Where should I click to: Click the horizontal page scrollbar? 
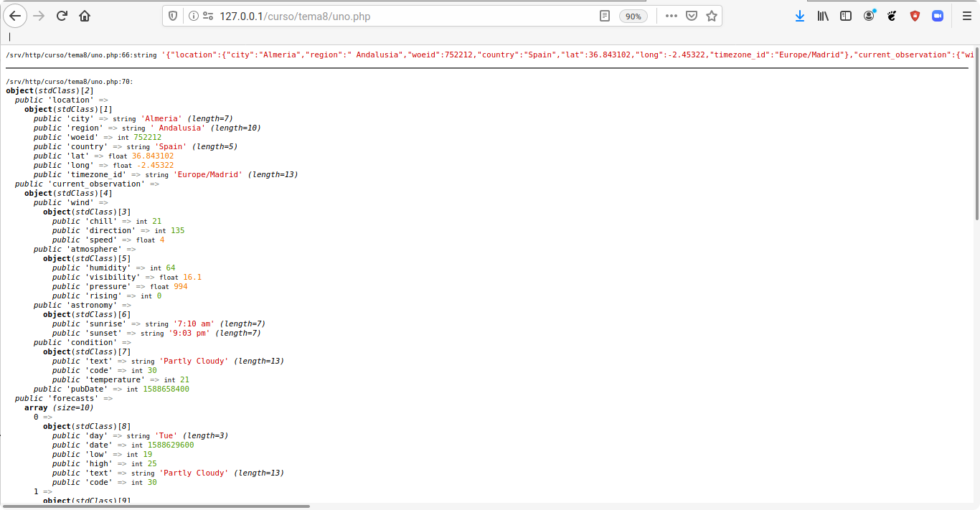pos(155,506)
